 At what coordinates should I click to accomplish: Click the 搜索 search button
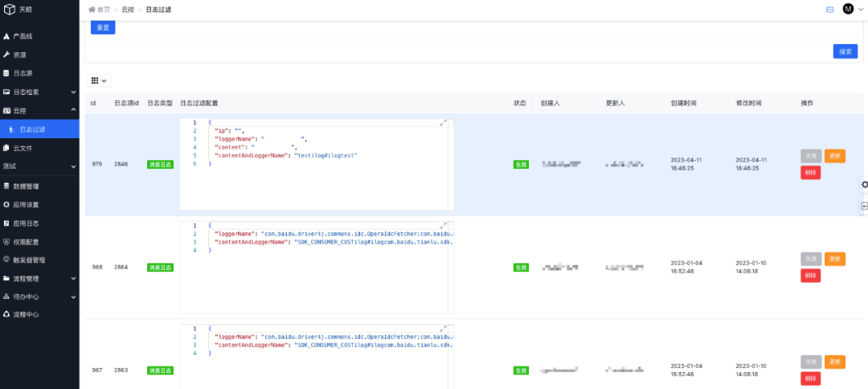point(845,51)
